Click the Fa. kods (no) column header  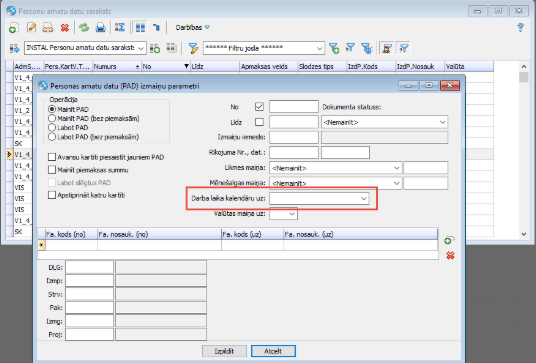pyautogui.click(x=71, y=234)
